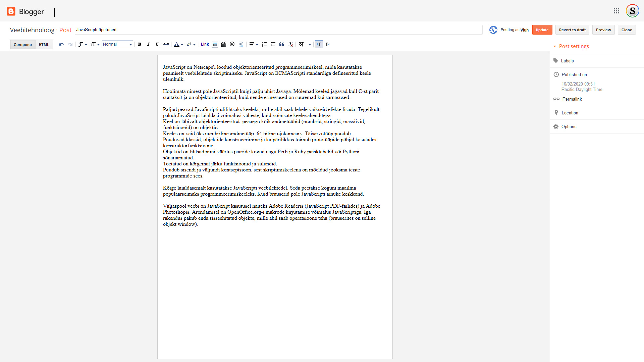Open the emoji smiley picker
This screenshot has width=644, height=362.
(232, 44)
